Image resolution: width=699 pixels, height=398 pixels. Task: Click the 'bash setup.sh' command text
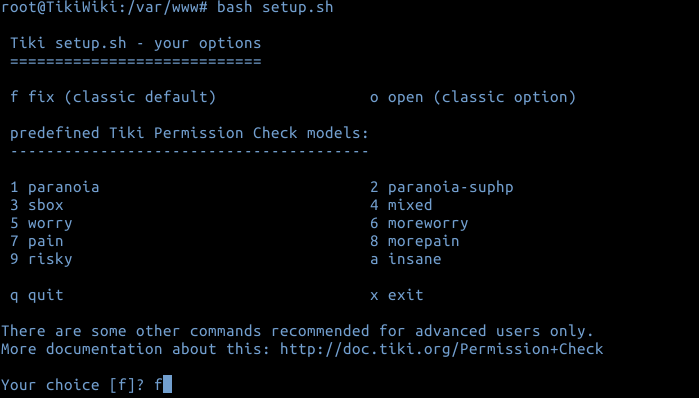275,8
